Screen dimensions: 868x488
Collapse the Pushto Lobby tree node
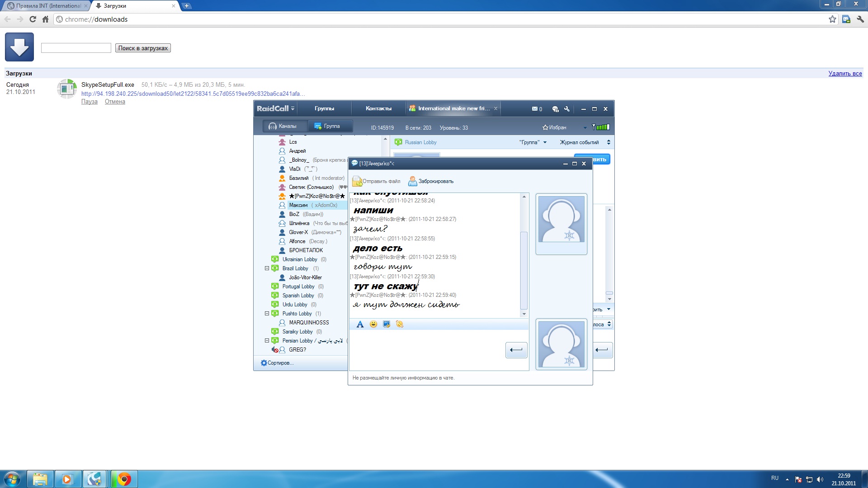click(x=267, y=314)
